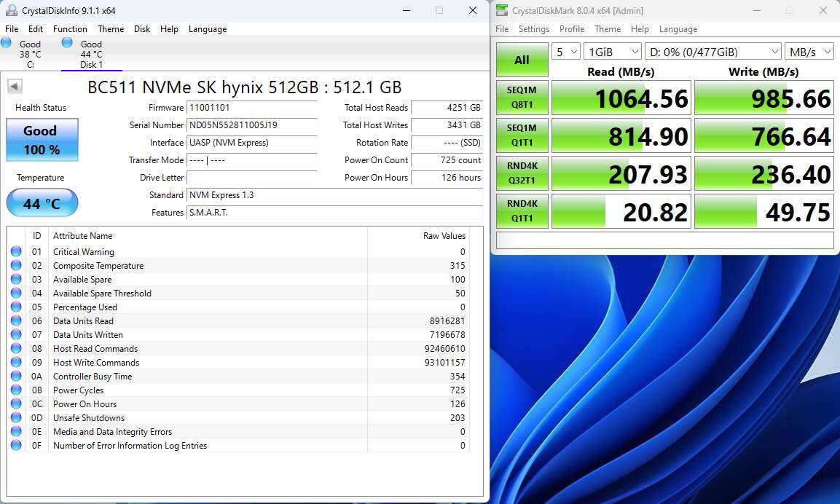Image resolution: width=840 pixels, height=504 pixels.
Task: Click the Total Host Writes value 3431 GB
Action: [447, 125]
